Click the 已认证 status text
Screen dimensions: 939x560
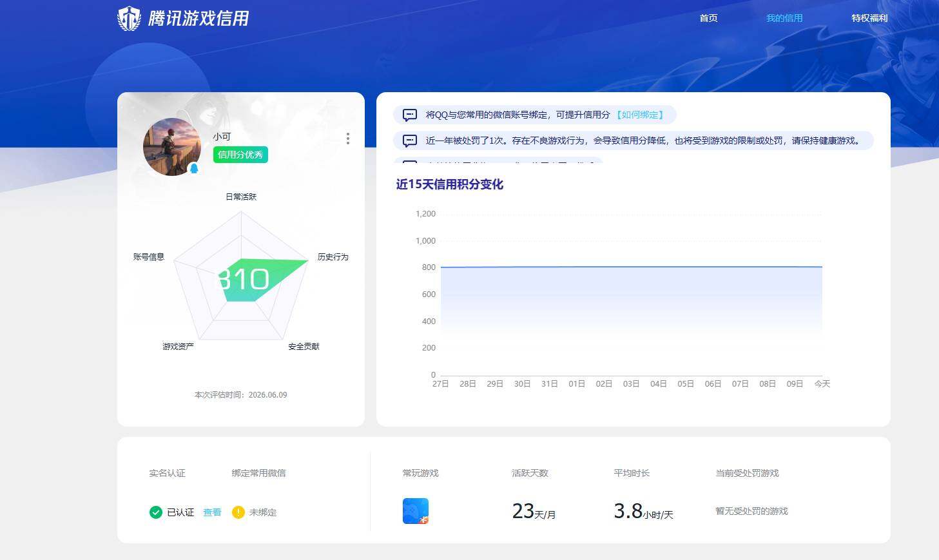180,512
